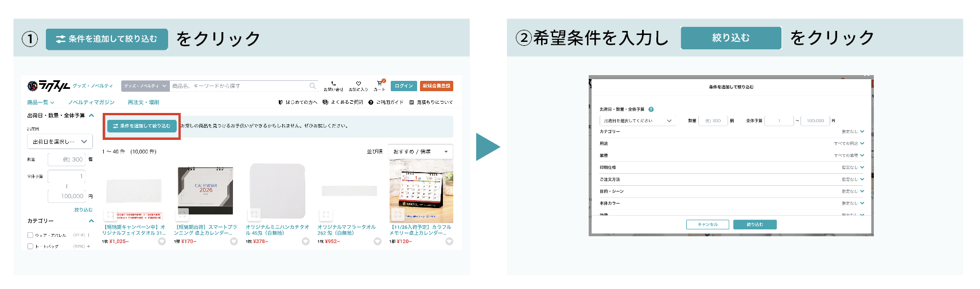The image size is (980, 289).
Task: Click the dialog 全体予算 minimum field
Action: (779, 121)
